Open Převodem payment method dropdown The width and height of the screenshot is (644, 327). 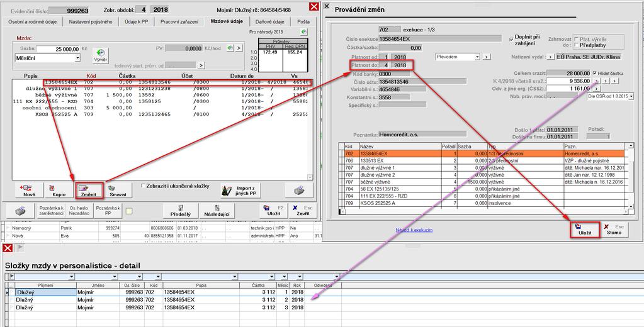point(477,57)
